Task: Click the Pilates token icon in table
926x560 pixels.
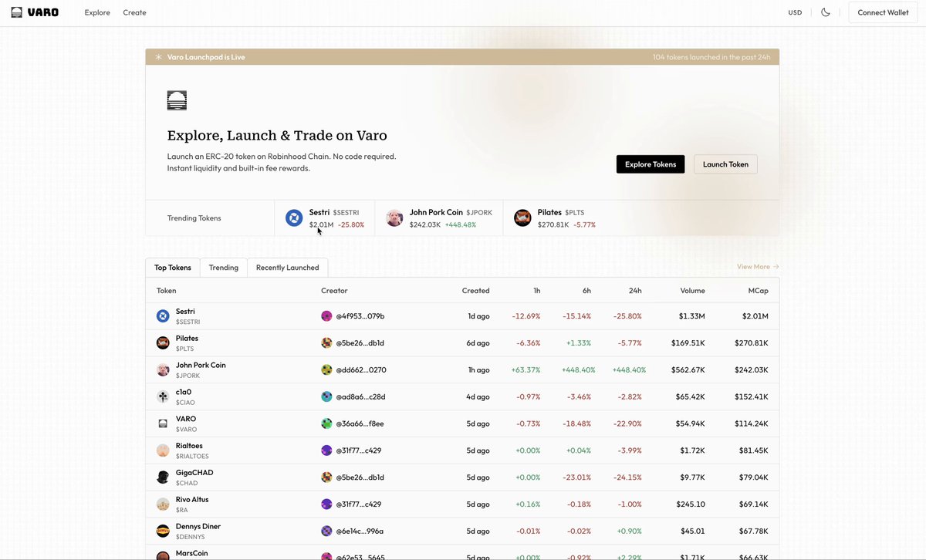Action: (x=163, y=343)
